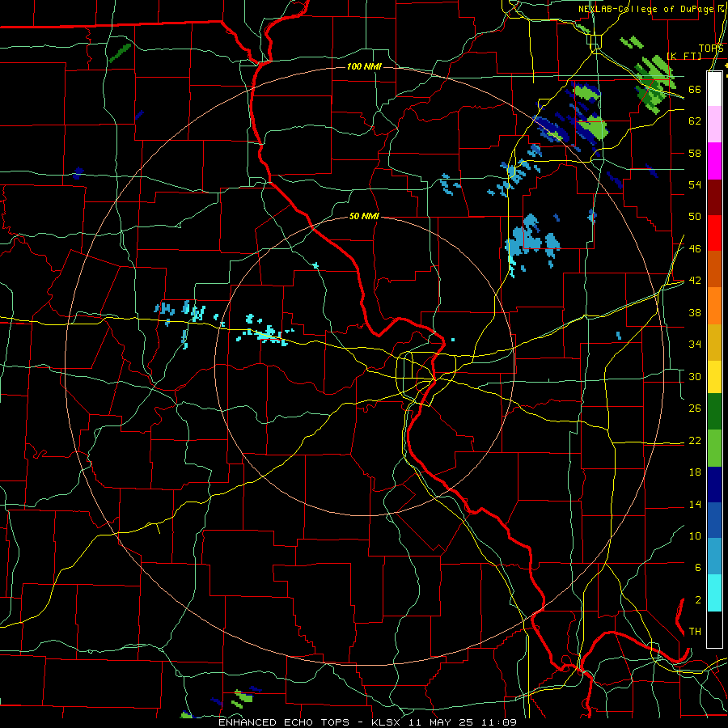Click the NEXLAB-College of DuPage credit text
The width and height of the screenshot is (728, 728).
click(x=646, y=9)
